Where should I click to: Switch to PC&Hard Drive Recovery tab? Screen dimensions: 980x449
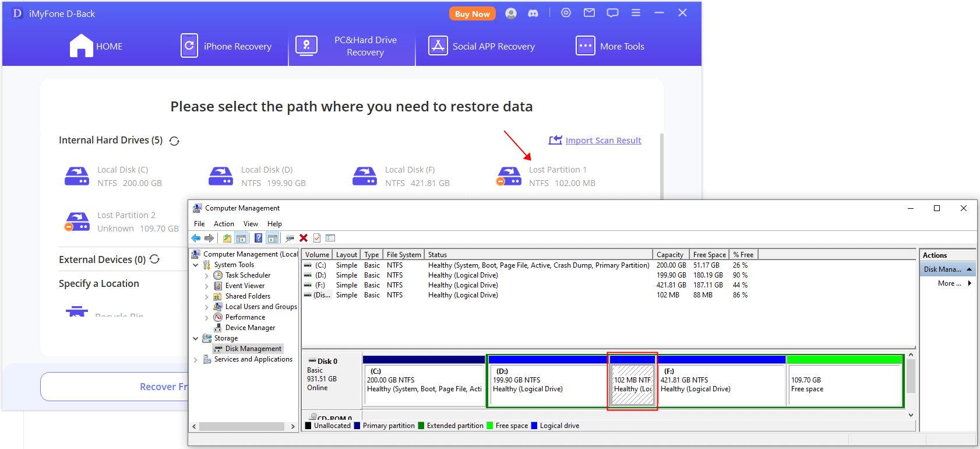coord(352,46)
